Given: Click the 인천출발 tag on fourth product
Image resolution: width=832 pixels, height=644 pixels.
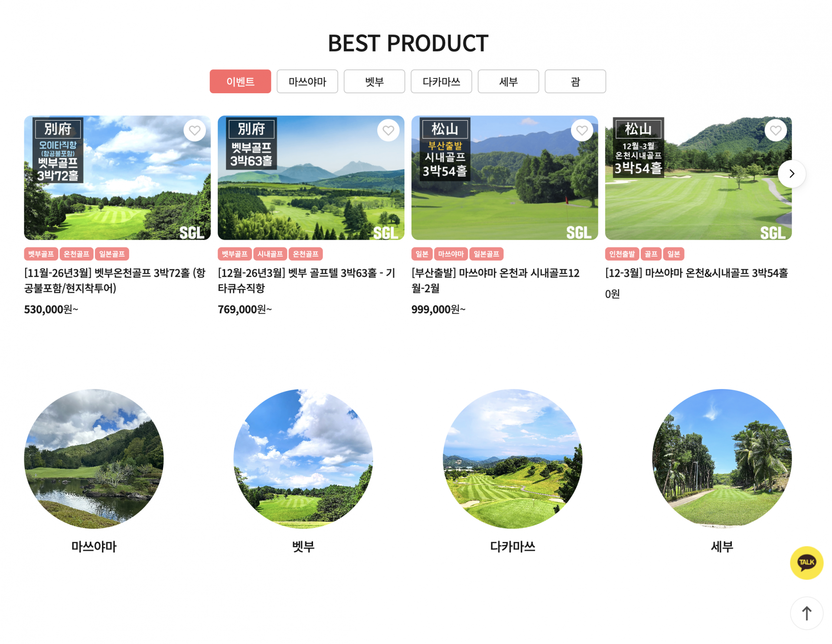Looking at the screenshot, I should click(622, 254).
